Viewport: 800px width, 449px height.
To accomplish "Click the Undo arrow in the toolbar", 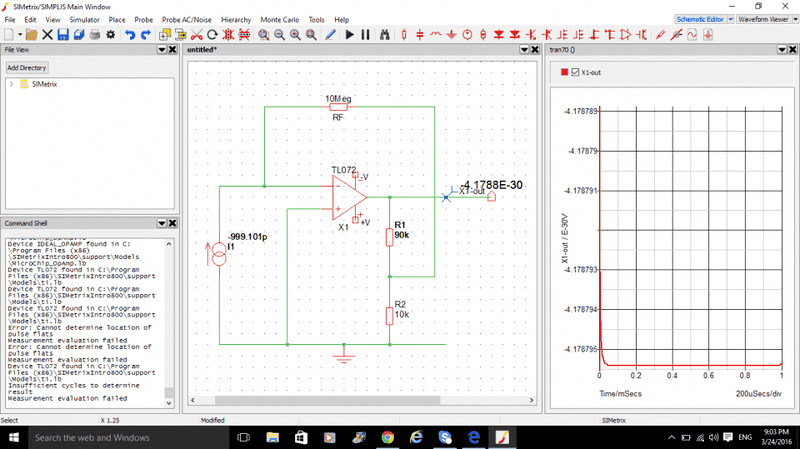I will coord(130,35).
